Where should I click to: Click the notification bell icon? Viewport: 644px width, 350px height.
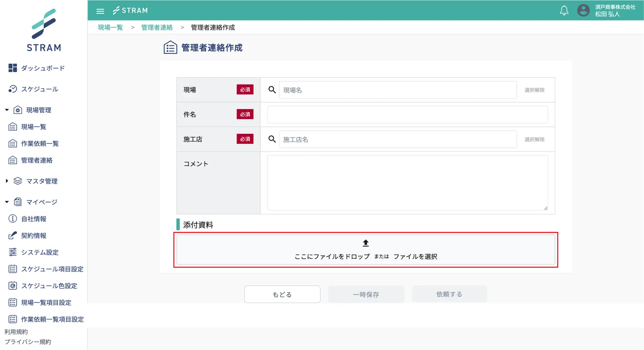[x=564, y=10]
